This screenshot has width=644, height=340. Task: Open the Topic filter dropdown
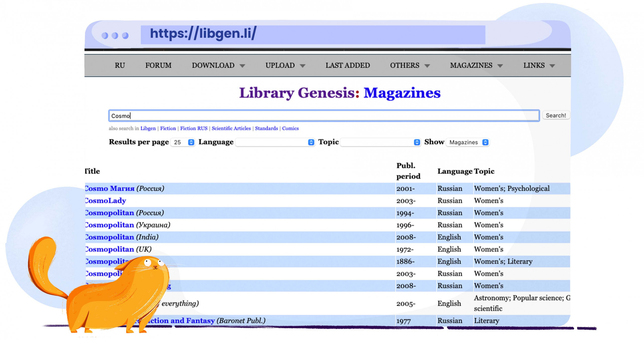pyautogui.click(x=380, y=142)
